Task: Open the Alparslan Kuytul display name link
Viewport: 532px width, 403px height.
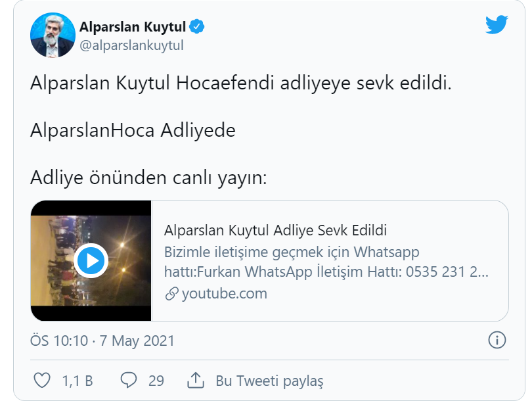Action: click(x=133, y=27)
